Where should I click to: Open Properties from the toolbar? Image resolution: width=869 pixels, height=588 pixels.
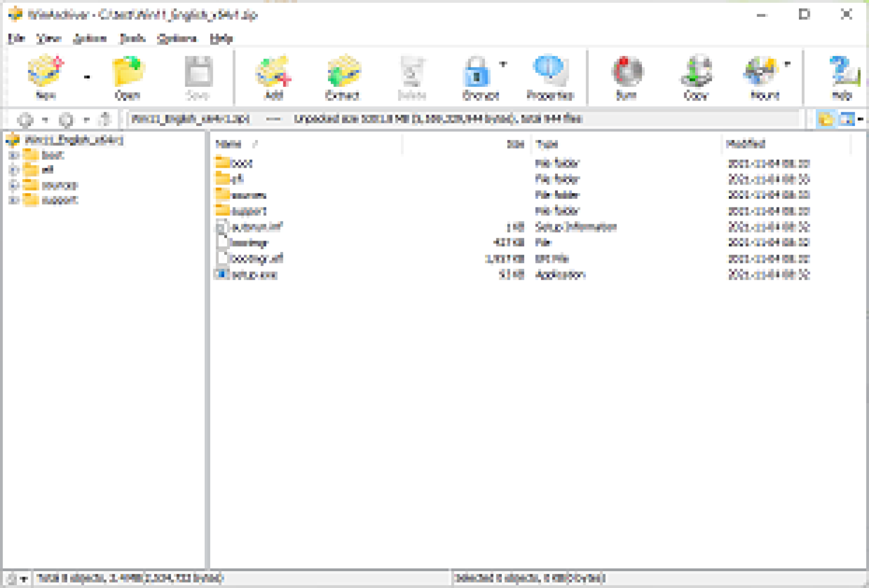550,72
